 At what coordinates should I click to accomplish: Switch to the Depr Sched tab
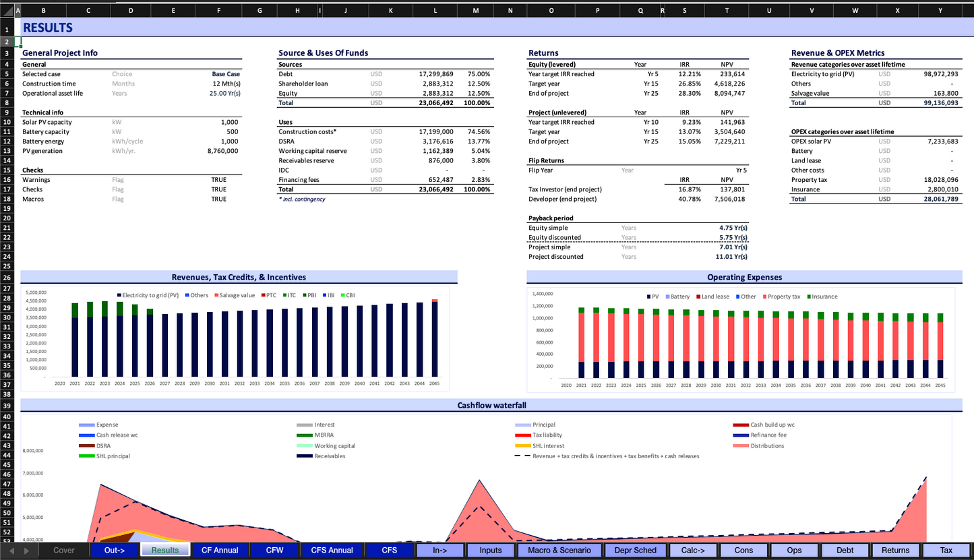(635, 550)
